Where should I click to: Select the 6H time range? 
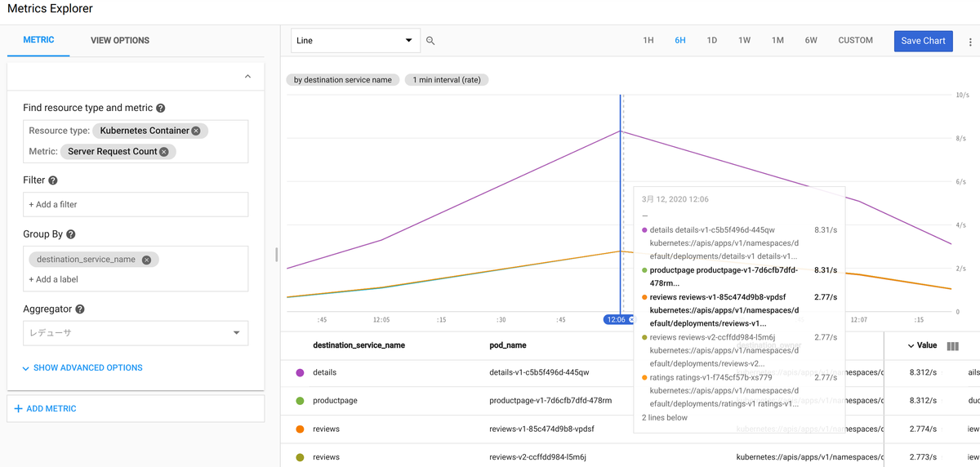pyautogui.click(x=680, y=40)
